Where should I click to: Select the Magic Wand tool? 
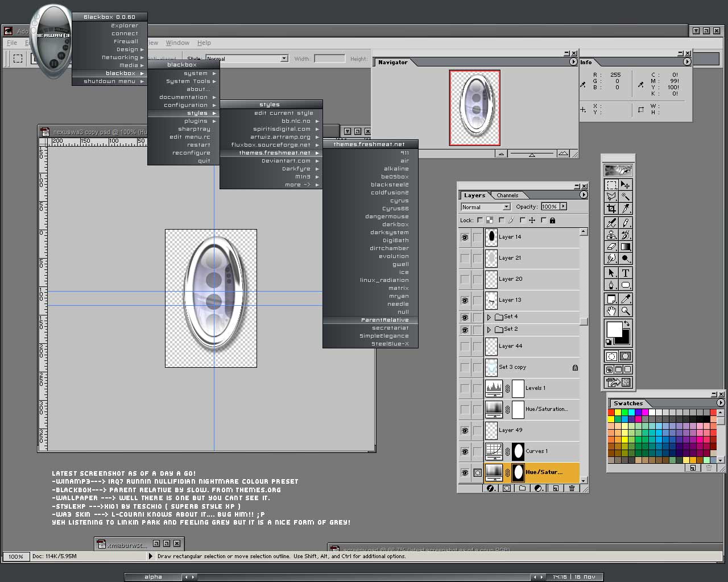(x=626, y=197)
